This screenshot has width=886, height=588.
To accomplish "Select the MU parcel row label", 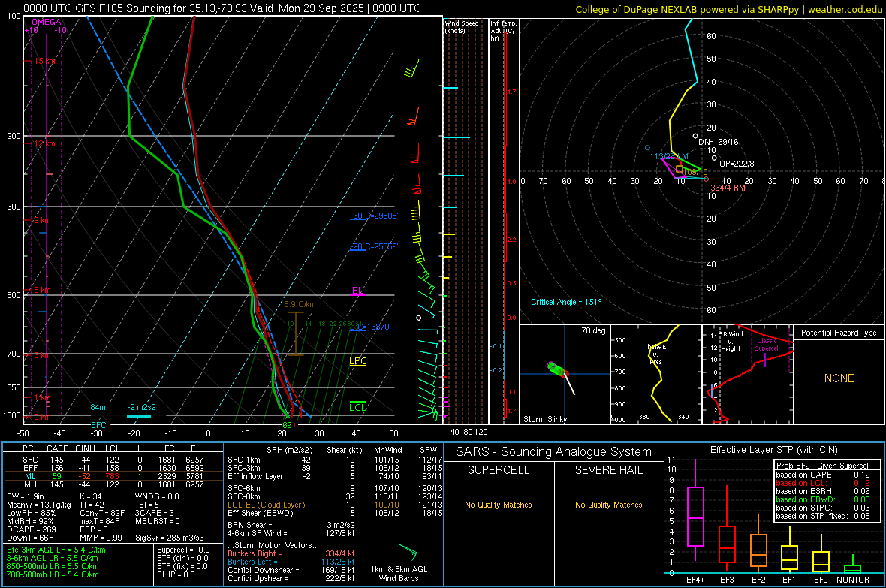I will pos(30,484).
